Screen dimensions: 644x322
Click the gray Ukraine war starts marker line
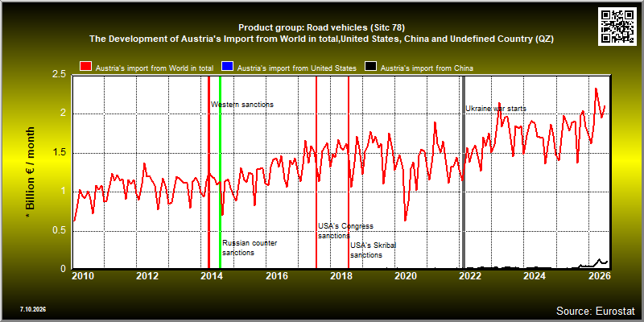[x=464, y=172]
